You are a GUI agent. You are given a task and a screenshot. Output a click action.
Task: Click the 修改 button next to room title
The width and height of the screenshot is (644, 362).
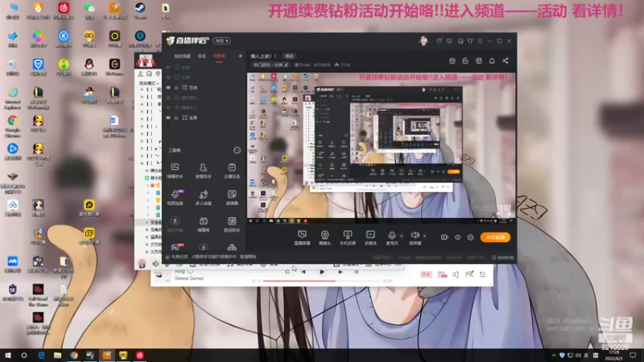tap(290, 56)
